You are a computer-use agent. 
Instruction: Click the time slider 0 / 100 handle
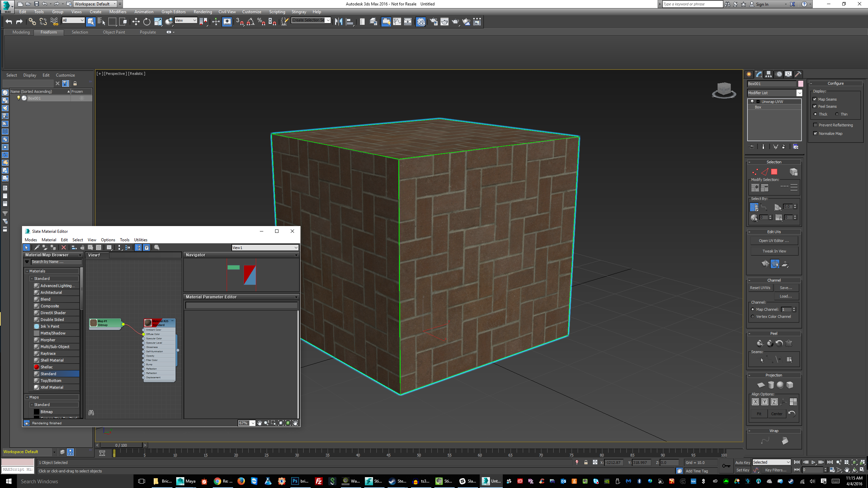point(121,445)
